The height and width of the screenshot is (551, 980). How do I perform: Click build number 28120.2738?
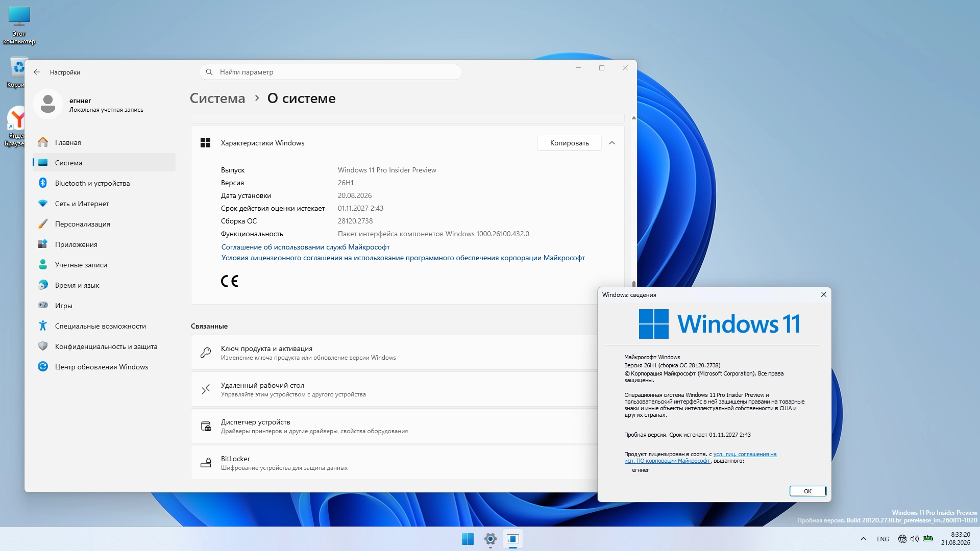coord(355,221)
